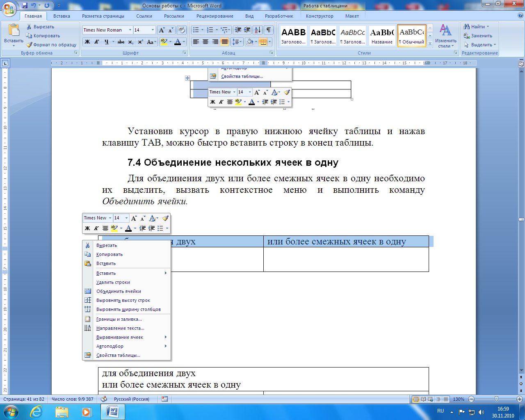Click the shading paint bucket icon
Image resolution: width=525 pixels, height=420 pixels.
[x=249, y=42]
